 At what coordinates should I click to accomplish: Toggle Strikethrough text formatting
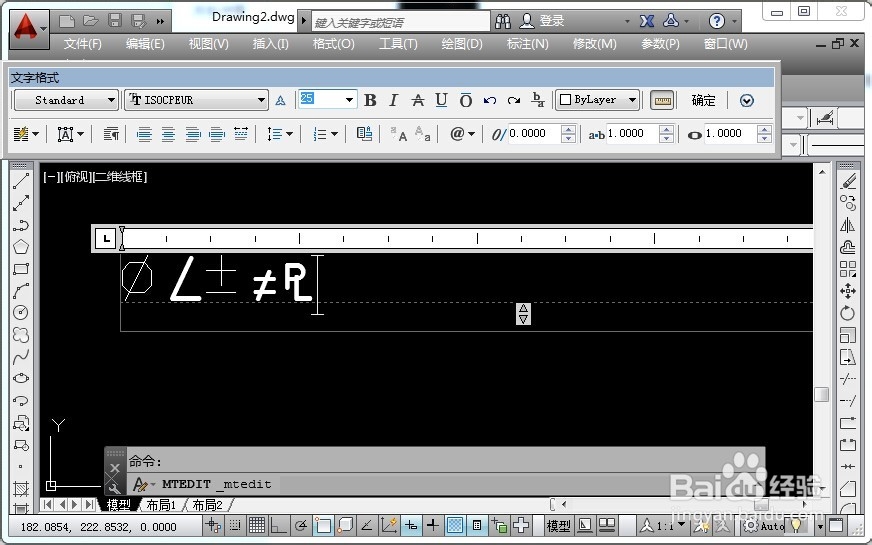(x=418, y=100)
